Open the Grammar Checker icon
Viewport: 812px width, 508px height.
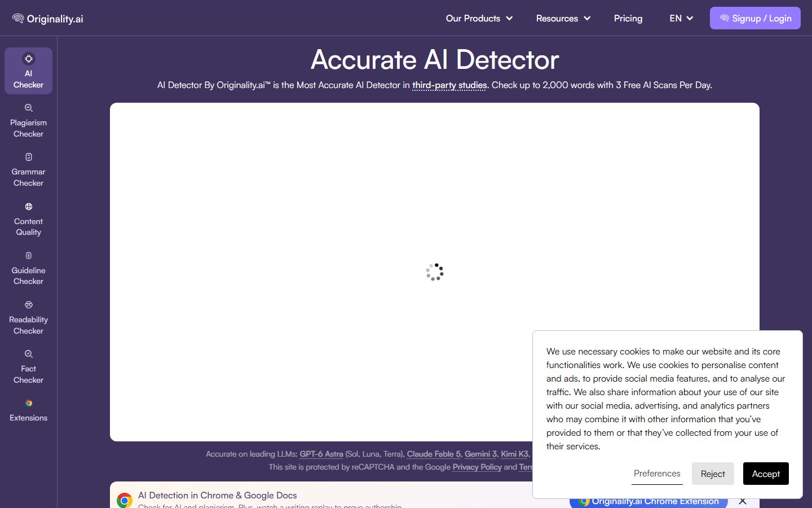28,157
